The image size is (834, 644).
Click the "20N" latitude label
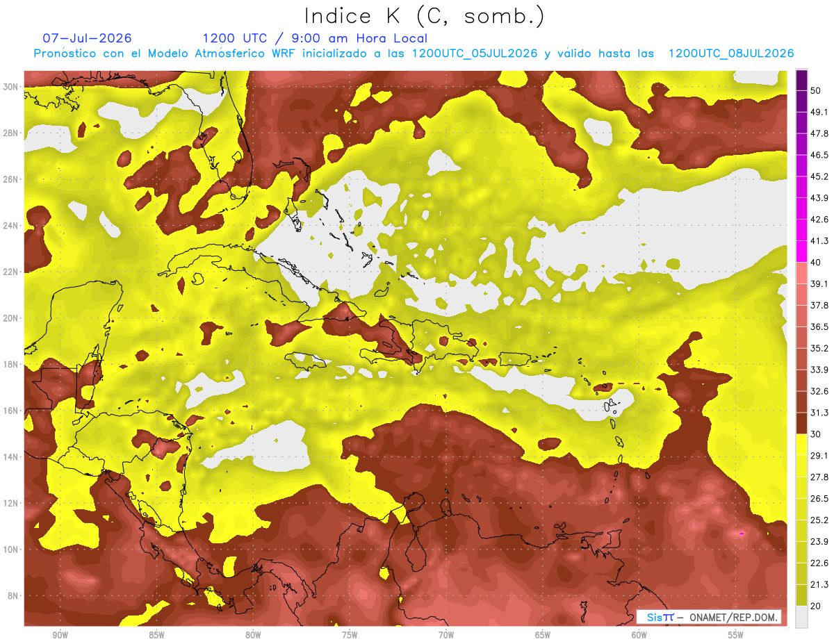[x=11, y=318]
